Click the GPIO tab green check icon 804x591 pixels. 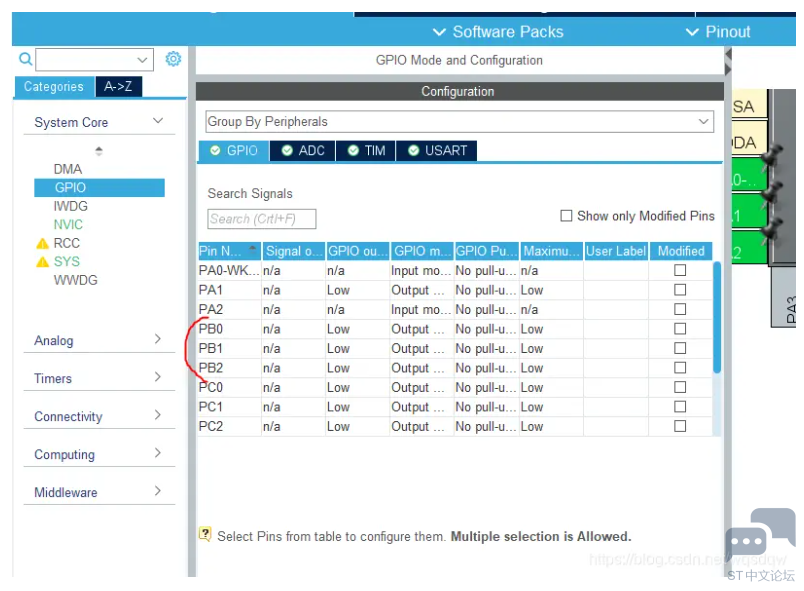[215, 151]
